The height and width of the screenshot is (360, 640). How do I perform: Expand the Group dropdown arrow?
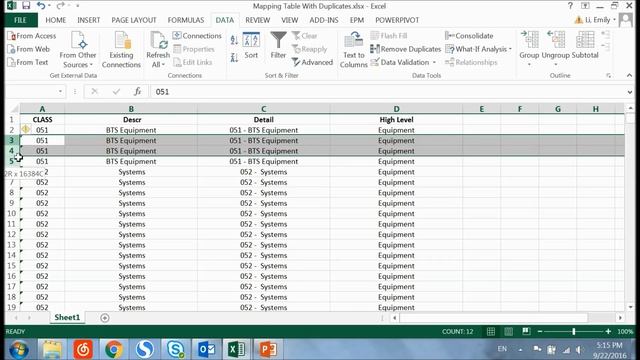[529, 65]
